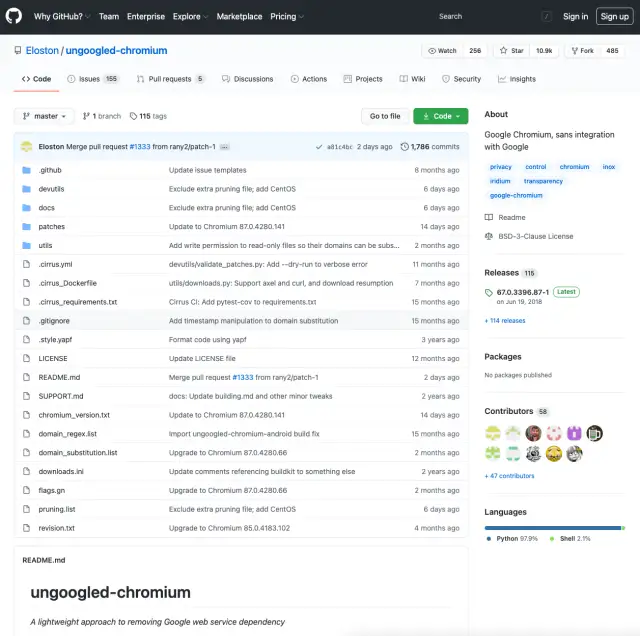This screenshot has width=640, height=636.
Task: Click the commit history clock icon
Action: [404, 146]
